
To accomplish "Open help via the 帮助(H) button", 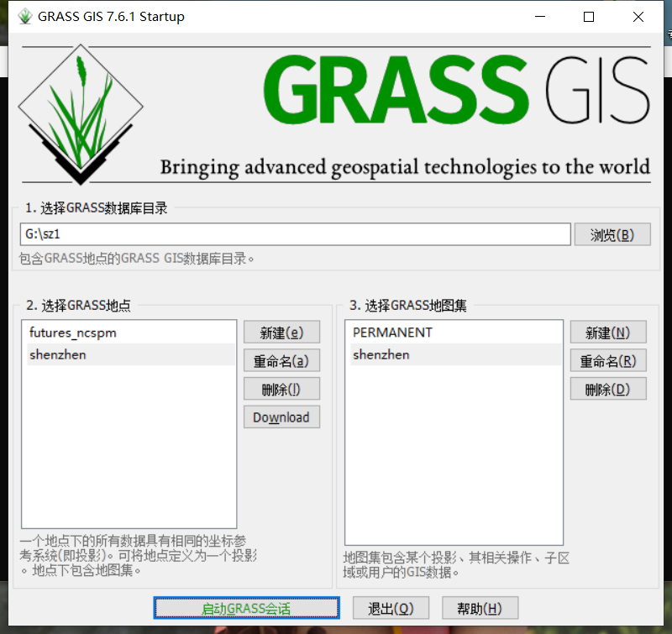I will (480, 608).
